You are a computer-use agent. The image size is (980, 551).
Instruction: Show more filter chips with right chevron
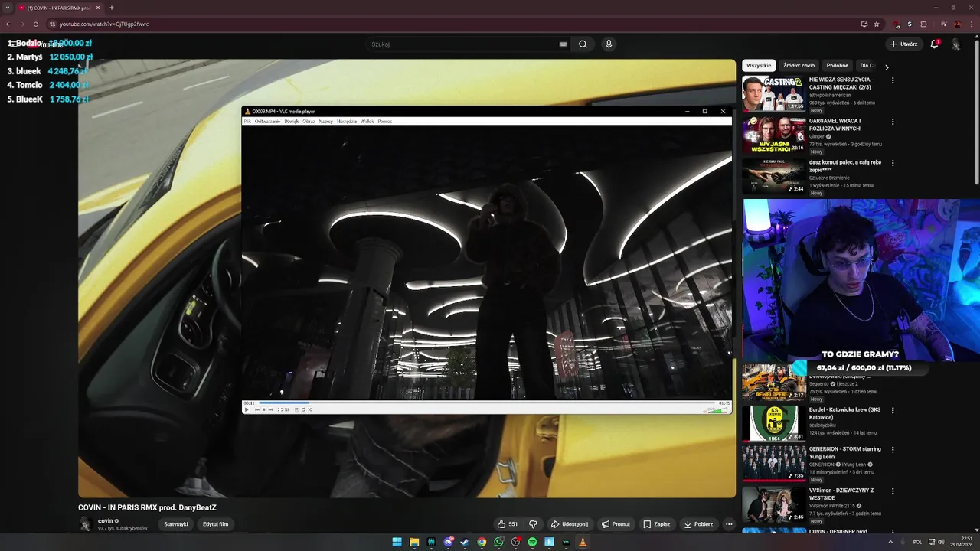pos(887,67)
